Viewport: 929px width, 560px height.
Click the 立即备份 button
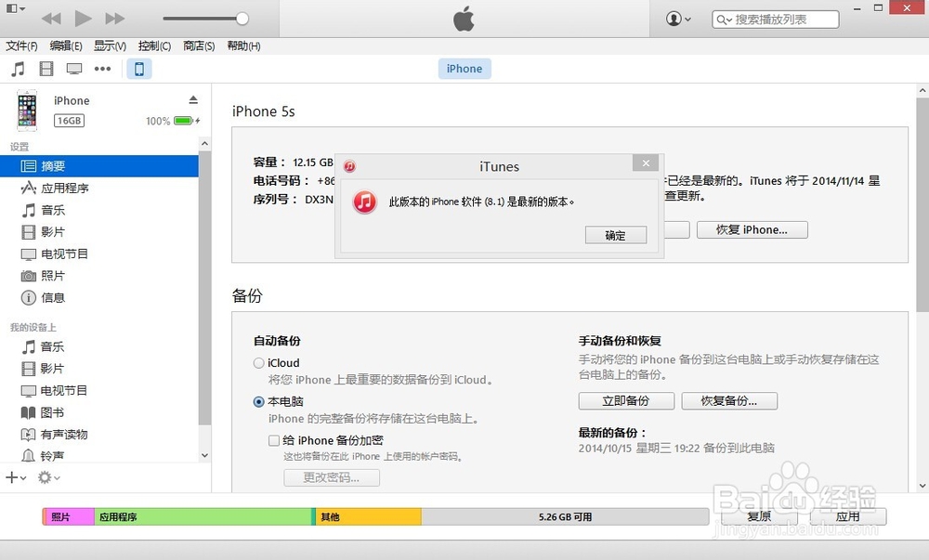pos(626,401)
